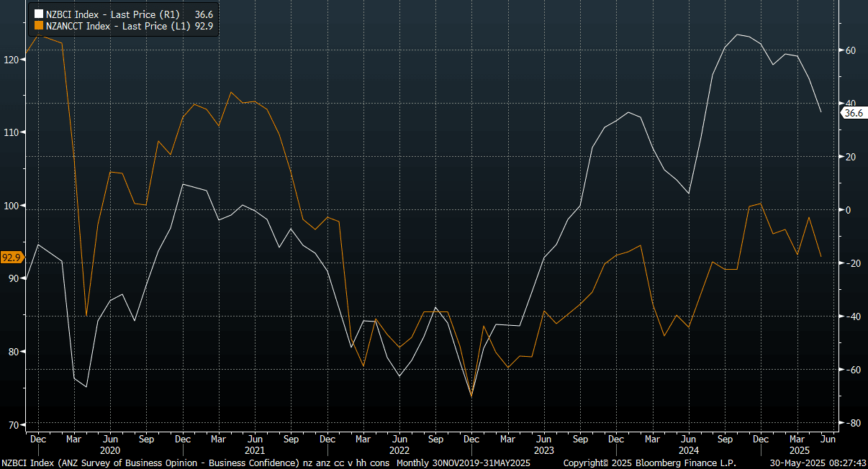Click the orange 92.9 price tag
The height and width of the screenshot is (469, 868).
click(x=12, y=258)
